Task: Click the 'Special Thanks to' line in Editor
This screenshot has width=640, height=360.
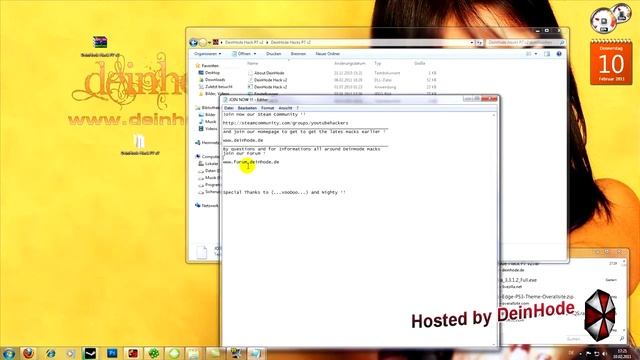Action: [284, 192]
